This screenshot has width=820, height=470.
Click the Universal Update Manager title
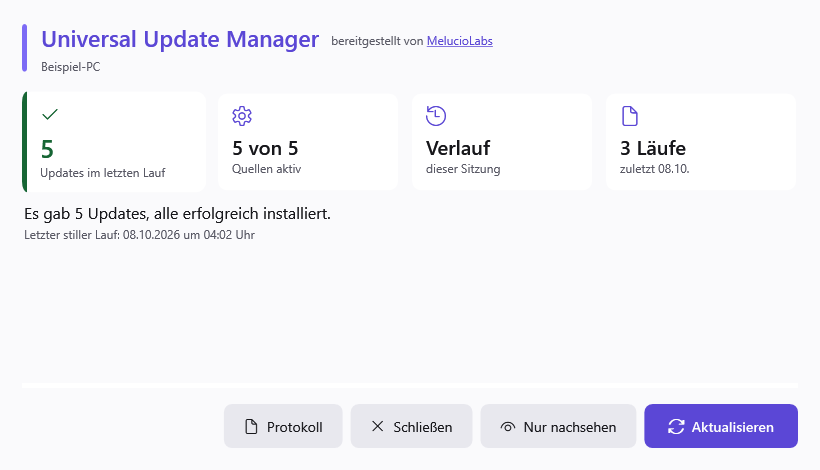180,39
